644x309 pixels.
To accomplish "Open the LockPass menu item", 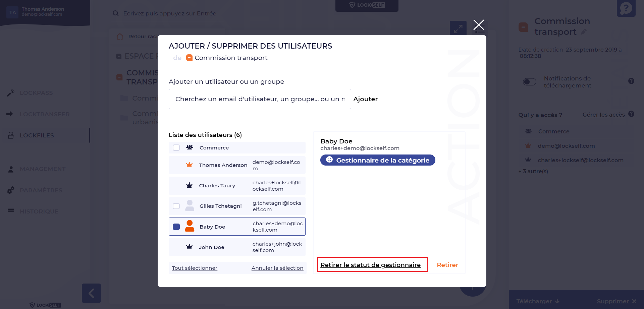I will pyautogui.click(x=36, y=93).
